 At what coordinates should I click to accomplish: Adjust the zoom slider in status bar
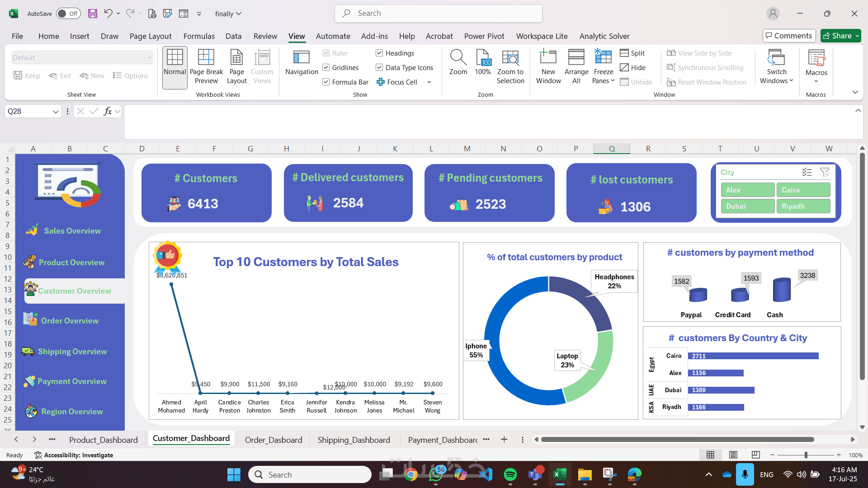(806, 455)
